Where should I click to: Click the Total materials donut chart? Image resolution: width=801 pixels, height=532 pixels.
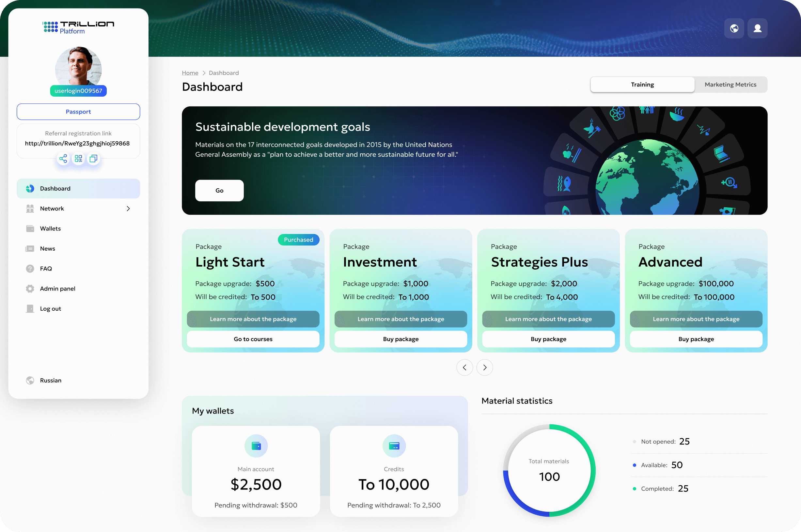(549, 470)
